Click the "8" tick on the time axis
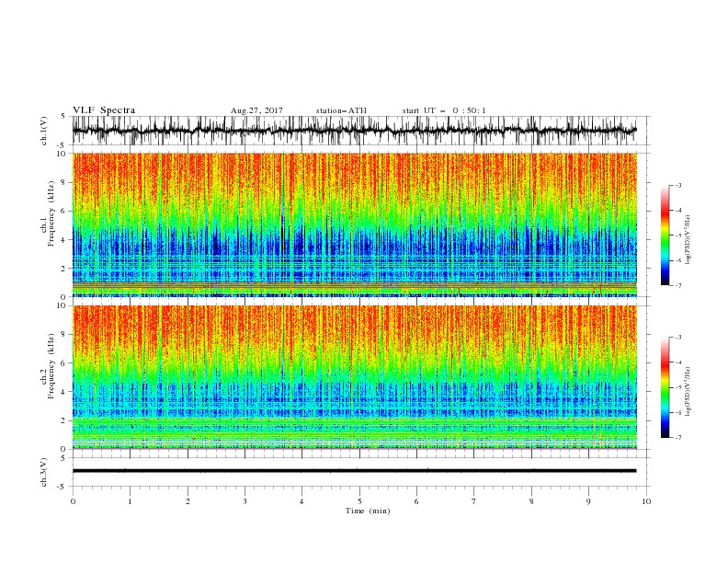The height and width of the screenshot is (563, 728). click(x=531, y=501)
